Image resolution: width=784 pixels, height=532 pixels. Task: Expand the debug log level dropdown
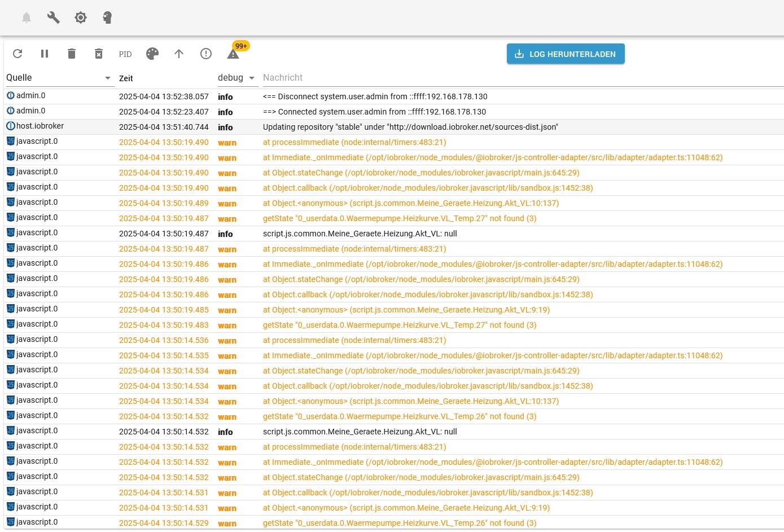[x=236, y=78]
